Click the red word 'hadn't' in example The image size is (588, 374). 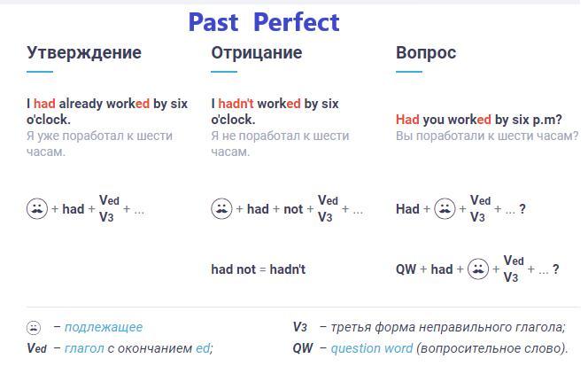click(x=236, y=104)
